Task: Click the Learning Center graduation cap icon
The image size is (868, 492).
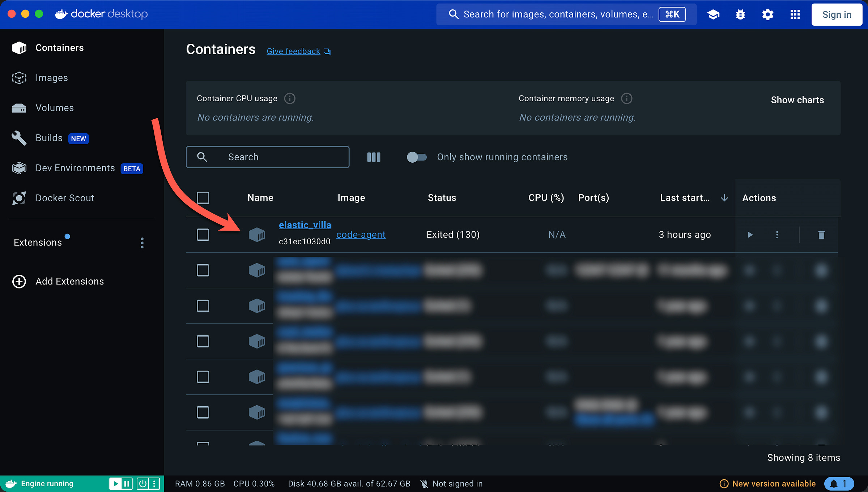Action: click(713, 14)
